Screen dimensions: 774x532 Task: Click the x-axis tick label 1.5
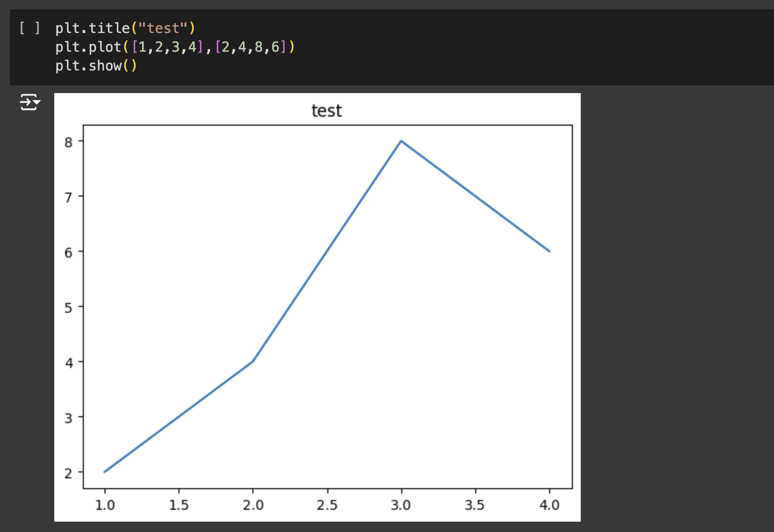pyautogui.click(x=179, y=505)
